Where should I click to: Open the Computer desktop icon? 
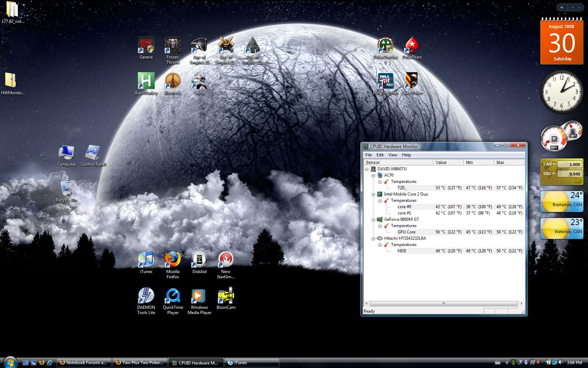[66, 156]
